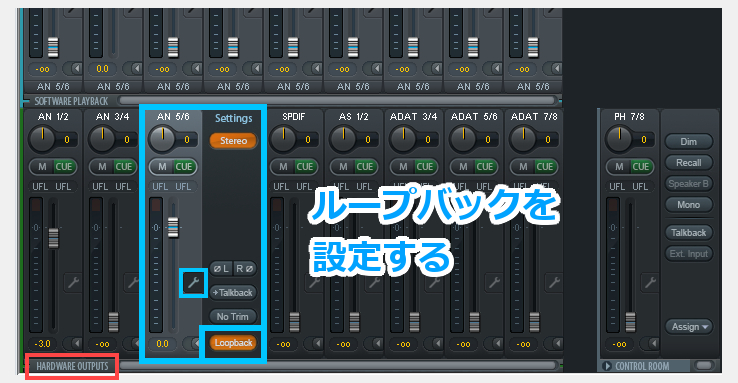
Task: Mute the SPDIF output
Action: coord(283,167)
